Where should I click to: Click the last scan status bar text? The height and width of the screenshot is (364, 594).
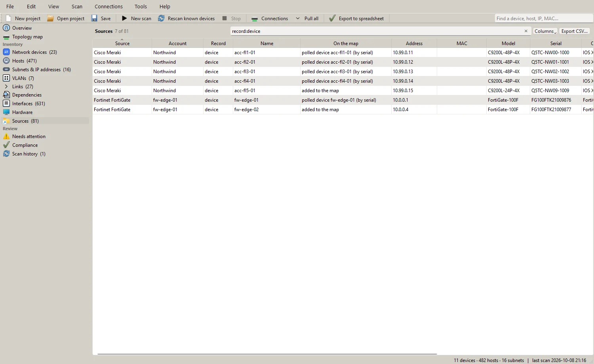[x=559, y=360]
